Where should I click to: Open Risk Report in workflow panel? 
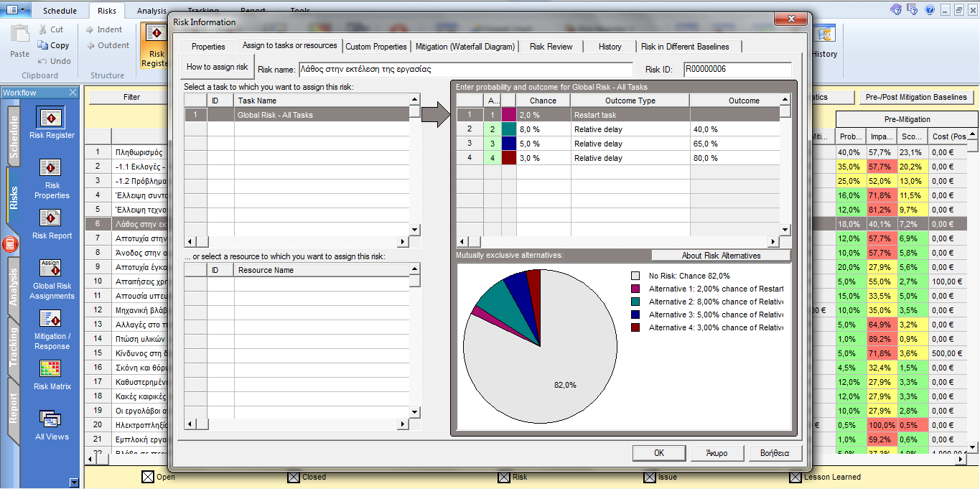(50, 218)
